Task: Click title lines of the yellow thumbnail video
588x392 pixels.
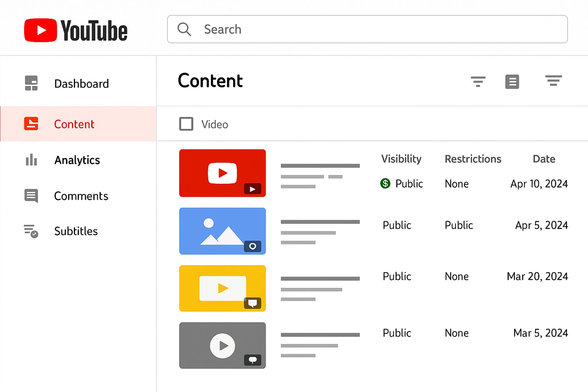Action: (x=320, y=289)
